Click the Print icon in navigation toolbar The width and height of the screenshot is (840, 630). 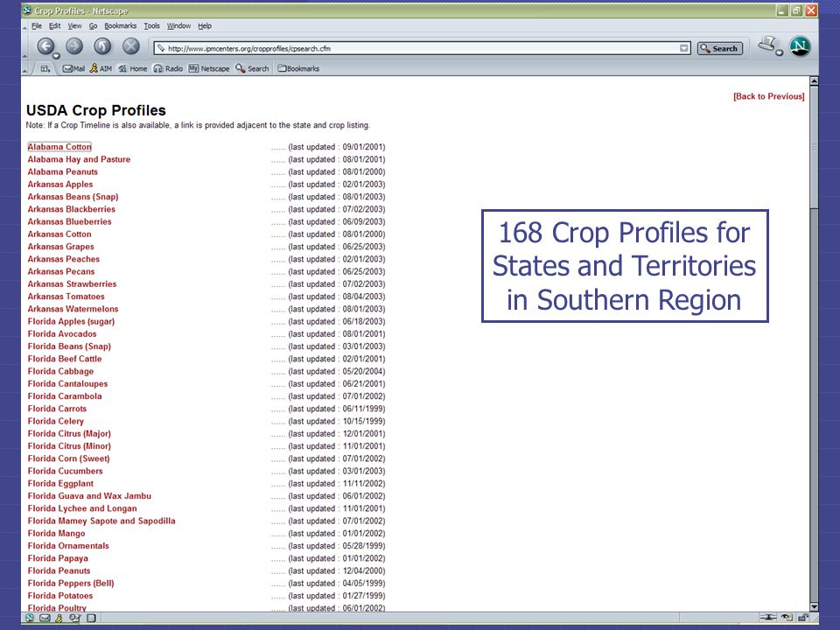tap(767, 44)
